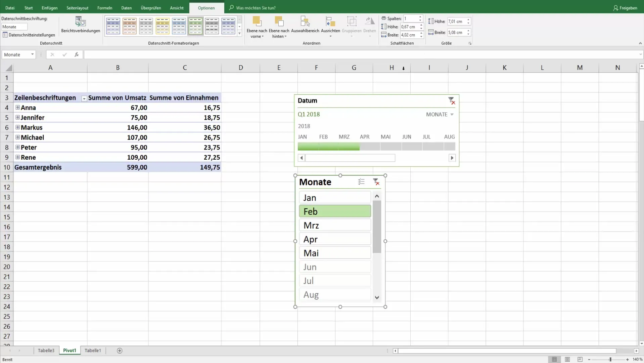This screenshot has height=363, width=644.
Task: Open Berichtsverbindungen dialog
Action: [81, 25]
